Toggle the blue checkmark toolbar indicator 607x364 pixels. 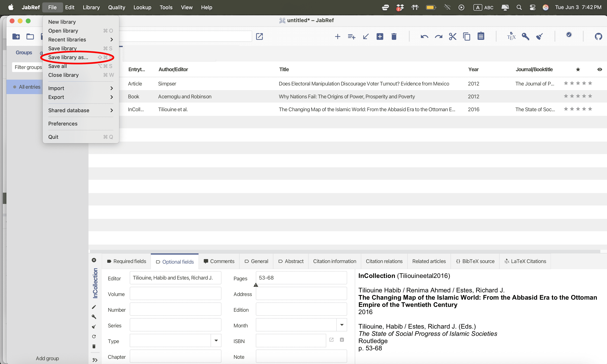[x=569, y=35]
